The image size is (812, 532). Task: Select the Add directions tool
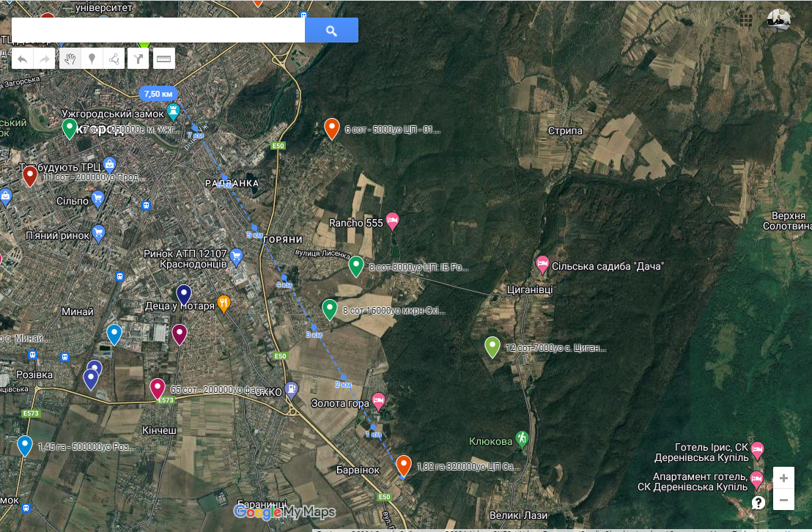[x=138, y=59]
